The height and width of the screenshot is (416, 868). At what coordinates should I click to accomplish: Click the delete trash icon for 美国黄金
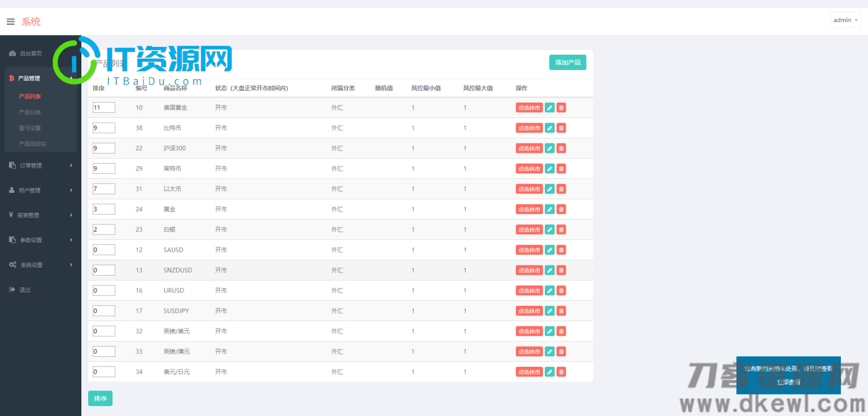[x=561, y=108]
